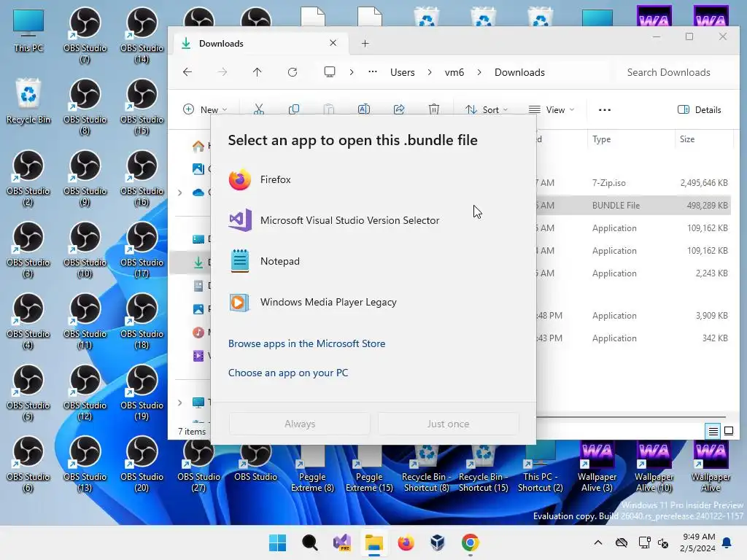
Task: Go back in File Explorer
Action: tap(187, 72)
